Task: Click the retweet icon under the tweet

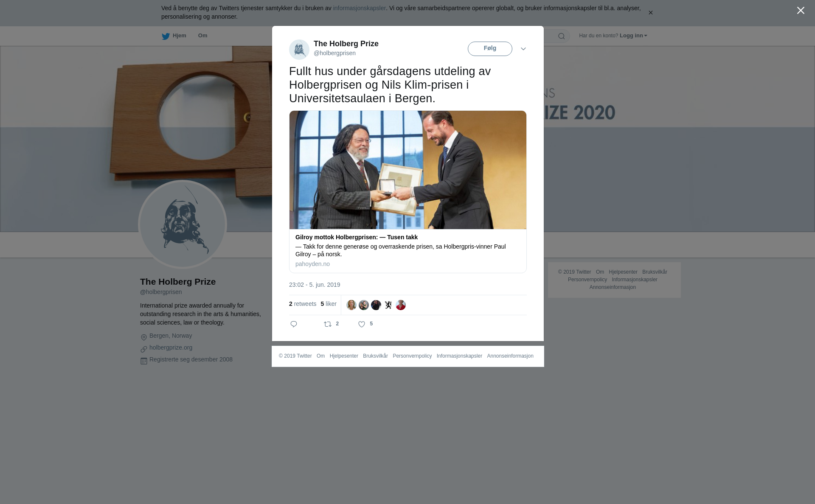Action: point(328,324)
